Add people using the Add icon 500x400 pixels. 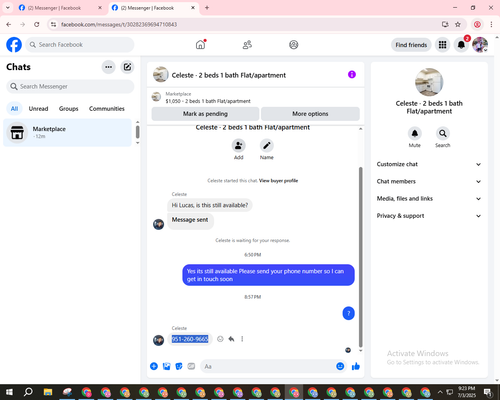[239, 145]
